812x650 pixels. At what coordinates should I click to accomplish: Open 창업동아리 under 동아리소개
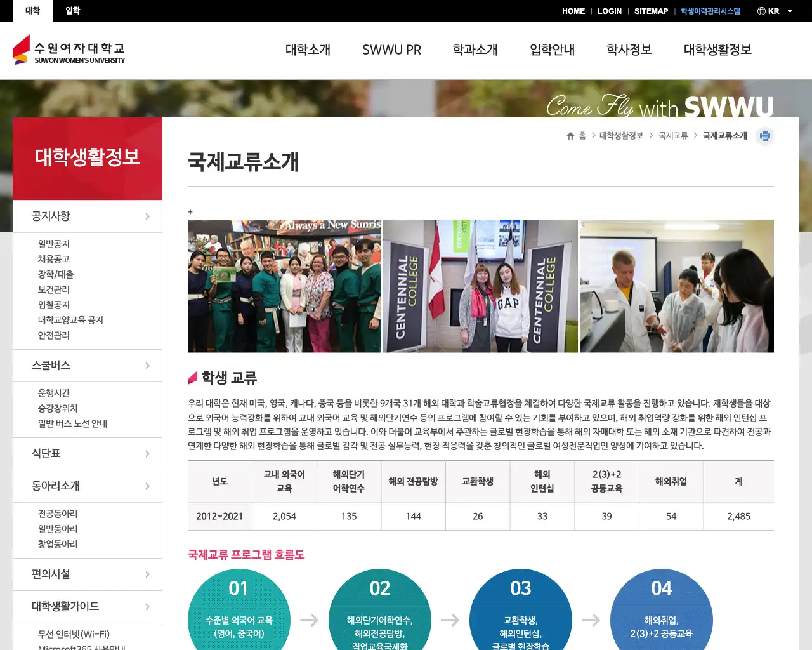[x=58, y=544]
